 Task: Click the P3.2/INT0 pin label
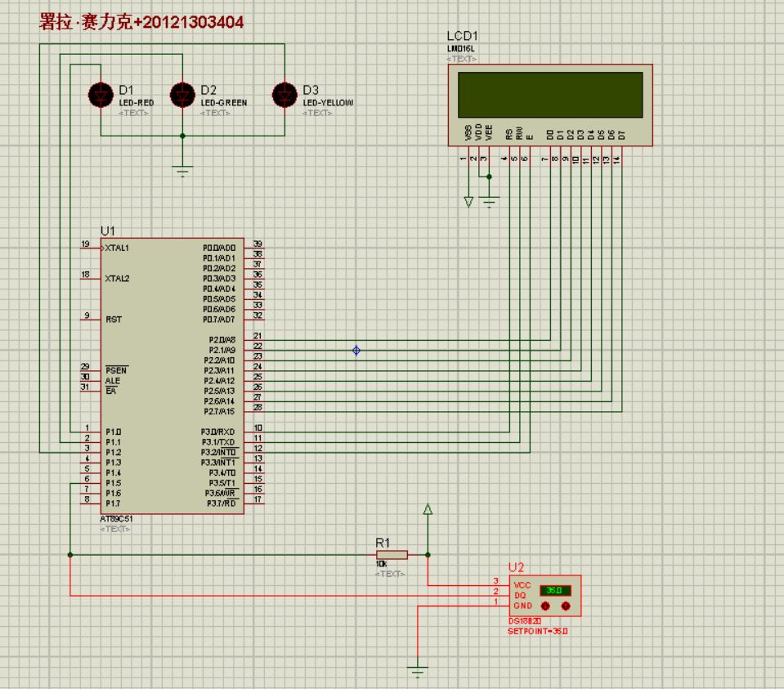coord(218,453)
